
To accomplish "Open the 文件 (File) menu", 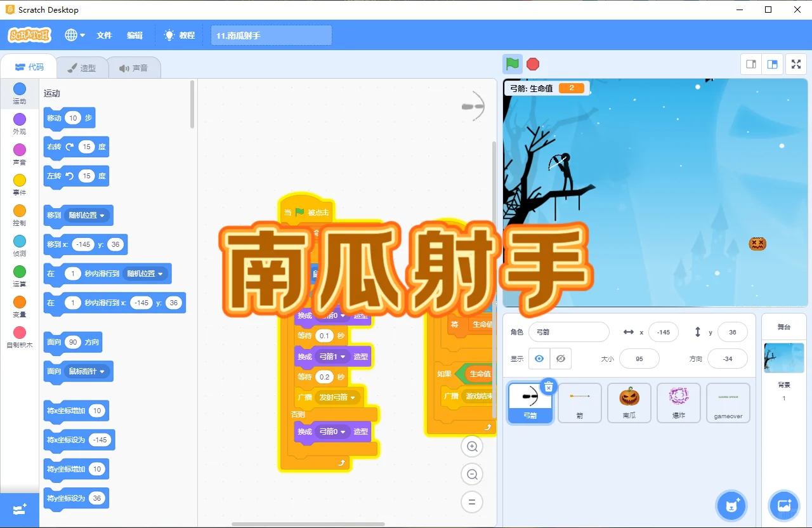I will coord(104,35).
